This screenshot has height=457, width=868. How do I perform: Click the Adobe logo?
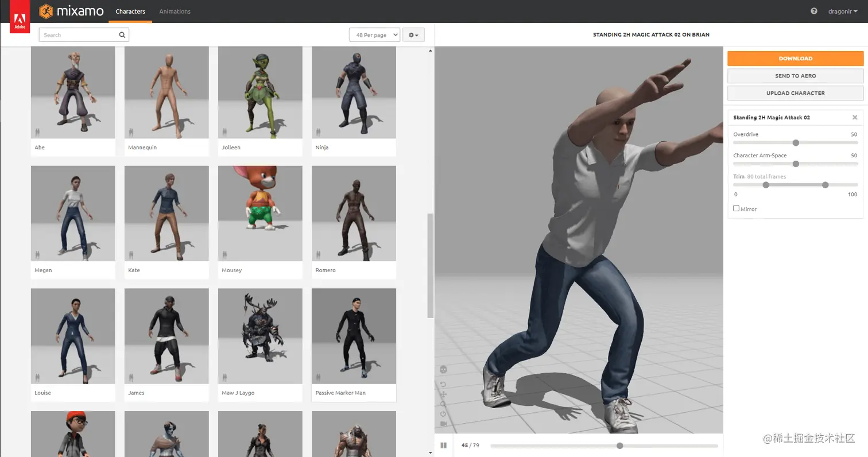pos(20,16)
